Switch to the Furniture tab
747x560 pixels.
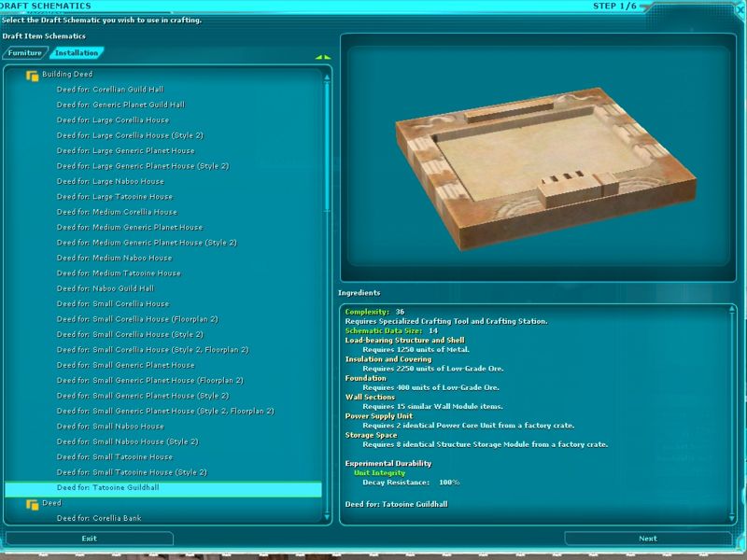point(25,53)
